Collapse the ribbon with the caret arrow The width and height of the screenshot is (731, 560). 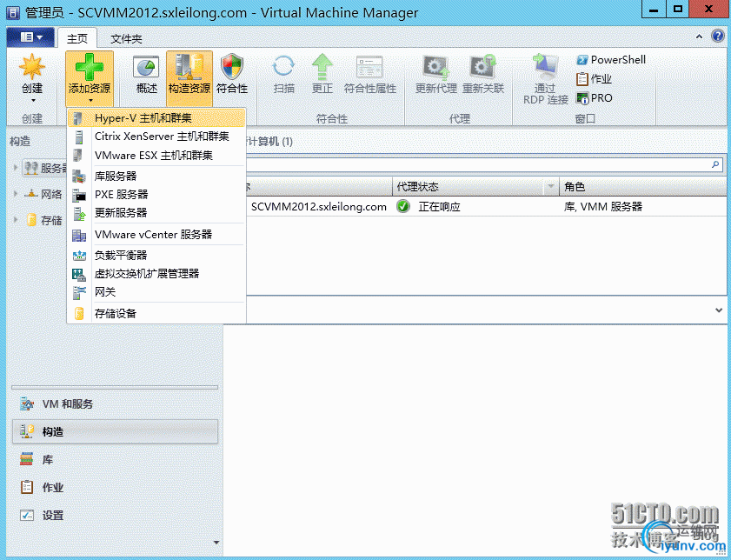click(699, 37)
